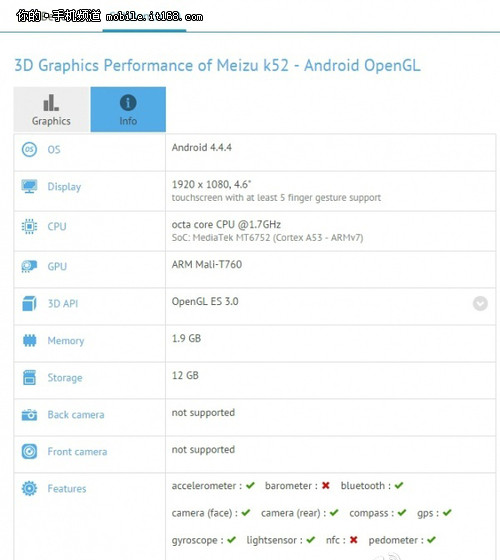This screenshot has height=560, width=500.
Task: Click the red cross beside barometer
Action: tap(325, 485)
